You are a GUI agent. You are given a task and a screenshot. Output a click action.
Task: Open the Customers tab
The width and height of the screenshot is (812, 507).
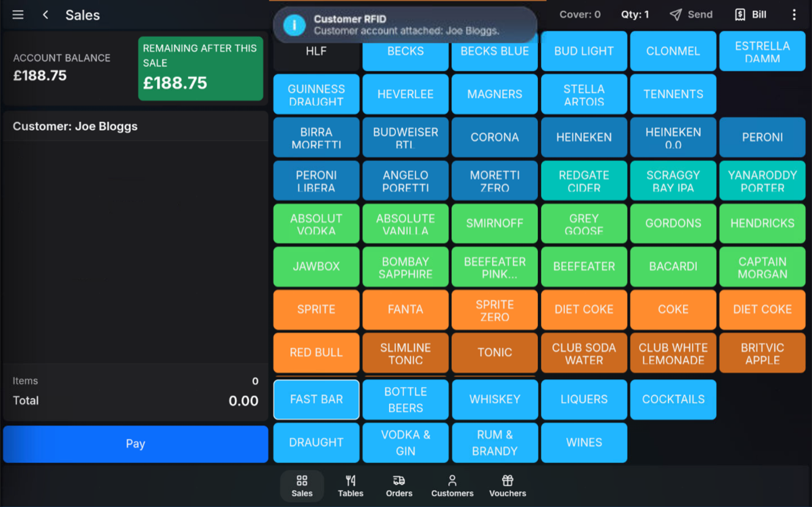[453, 486]
